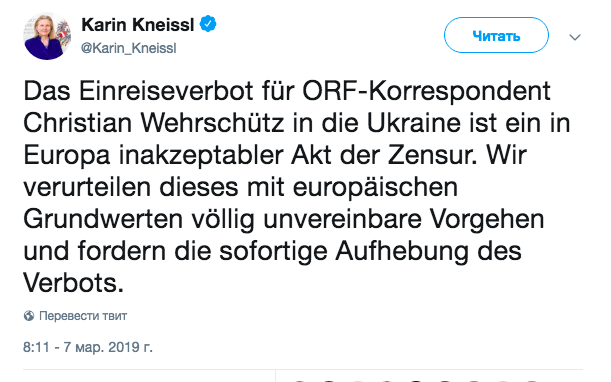Click the final word Verbots. in the tweet
Image resolution: width=611 pixels, height=382 pixels.
click(74, 283)
